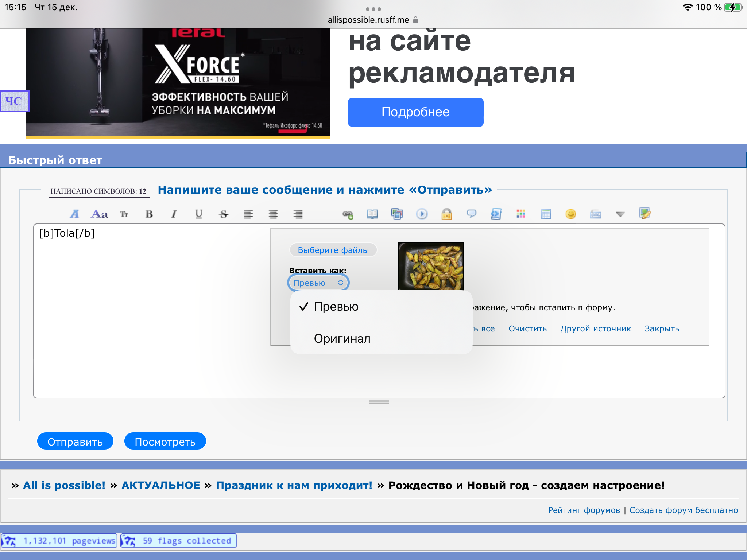Image resolution: width=747 pixels, height=560 pixels.
Task: Open the smiley emoticons icon
Action: point(571,214)
